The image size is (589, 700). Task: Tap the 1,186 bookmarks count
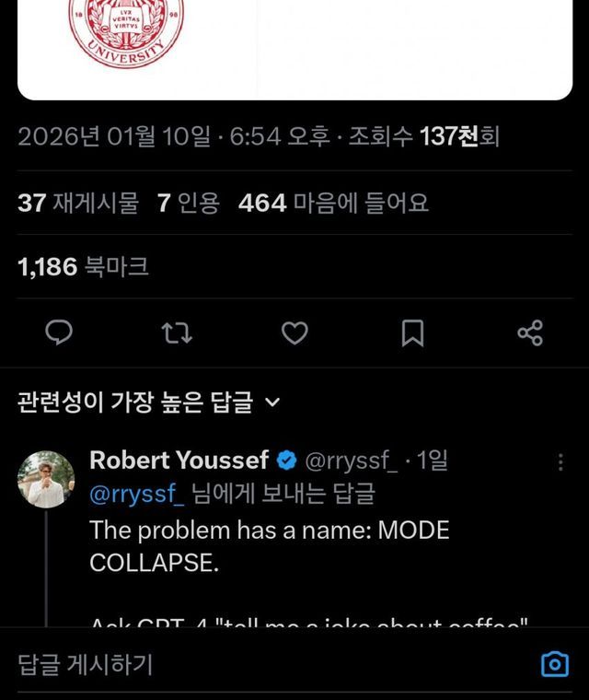coord(83,268)
